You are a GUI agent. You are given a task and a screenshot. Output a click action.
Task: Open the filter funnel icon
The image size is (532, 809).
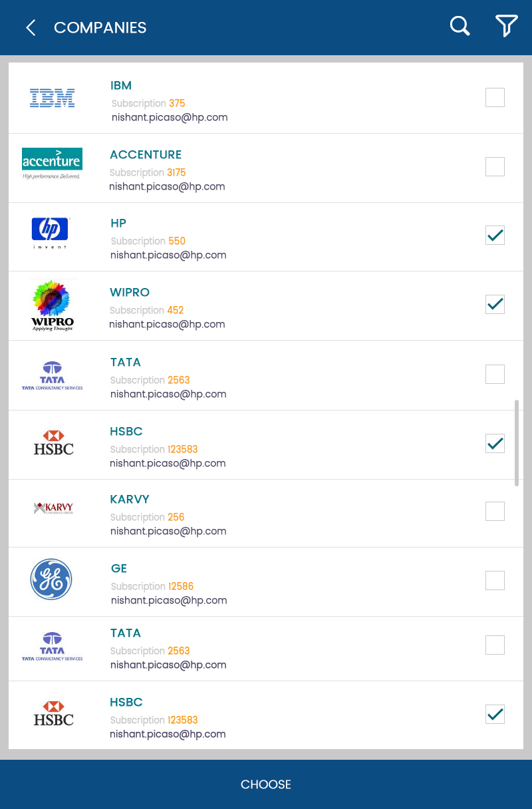pos(506,27)
